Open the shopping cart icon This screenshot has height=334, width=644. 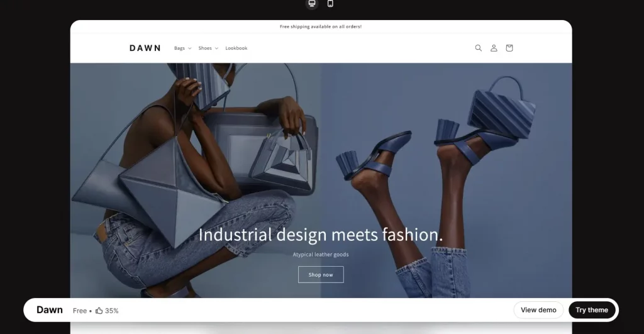click(x=509, y=48)
